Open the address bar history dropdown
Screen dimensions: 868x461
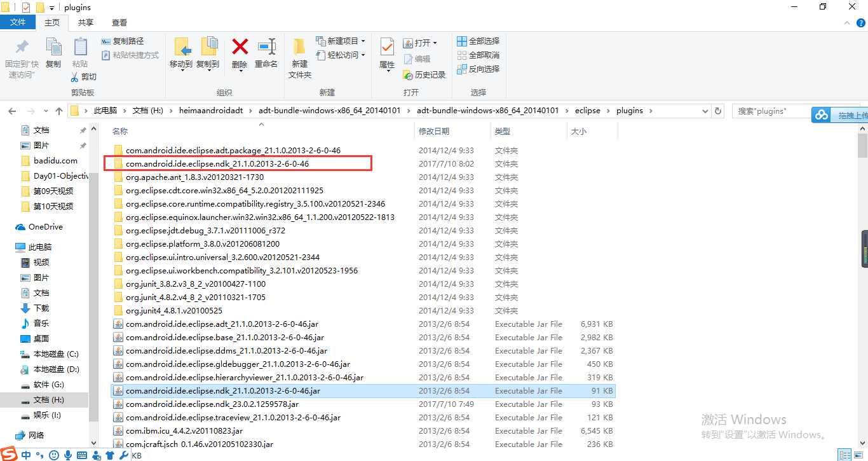[x=706, y=111]
